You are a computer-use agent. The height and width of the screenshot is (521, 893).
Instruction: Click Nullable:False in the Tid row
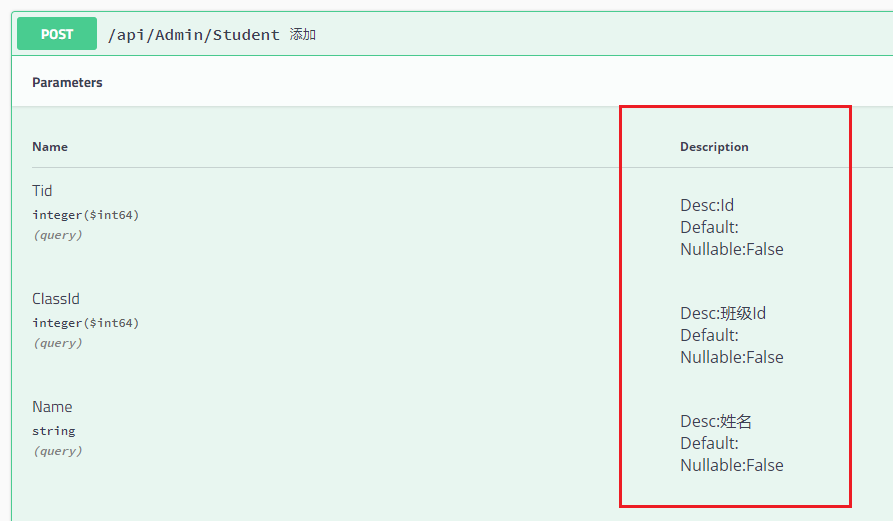coord(731,249)
